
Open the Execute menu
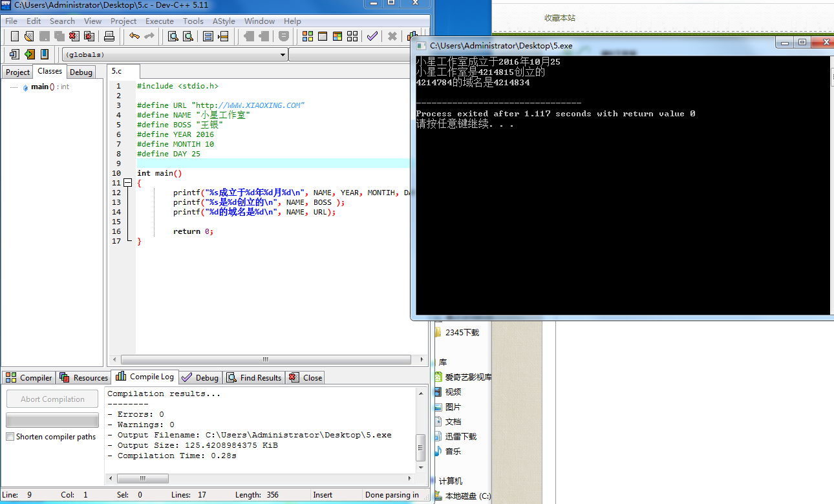[x=160, y=21]
